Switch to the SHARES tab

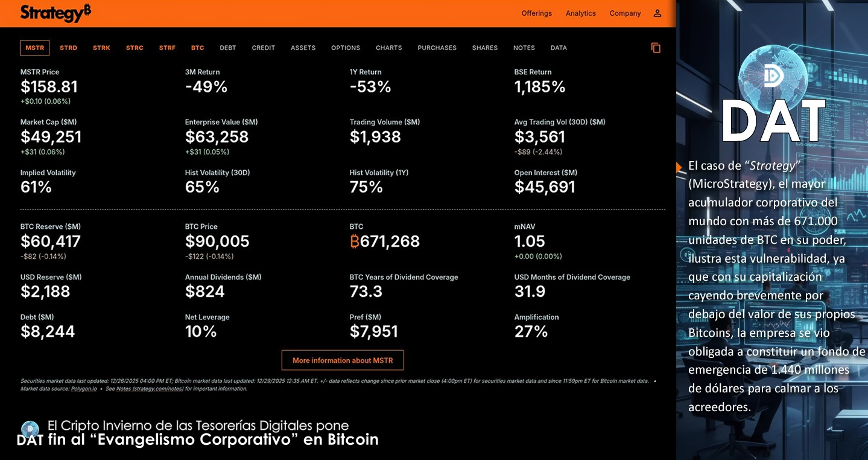484,48
